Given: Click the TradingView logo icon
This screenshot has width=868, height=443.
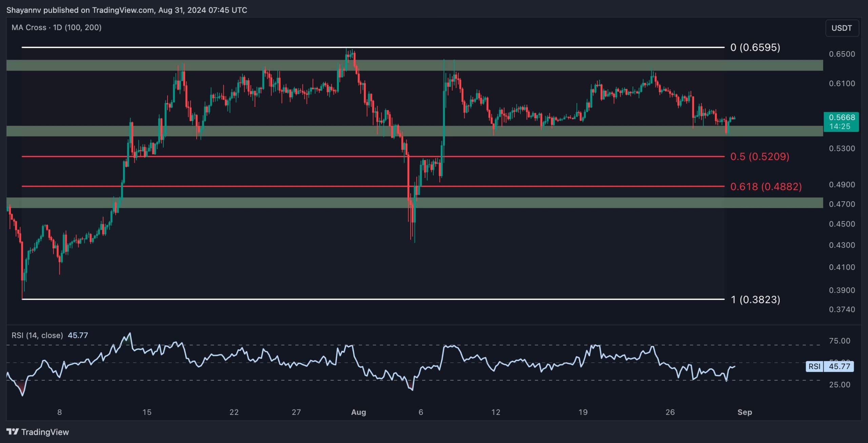Looking at the screenshot, I should click(x=13, y=432).
